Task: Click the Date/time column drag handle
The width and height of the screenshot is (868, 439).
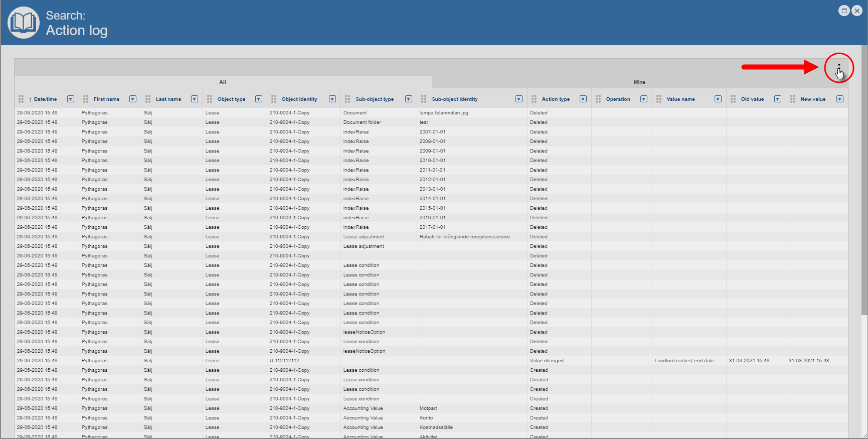Action: (21, 99)
